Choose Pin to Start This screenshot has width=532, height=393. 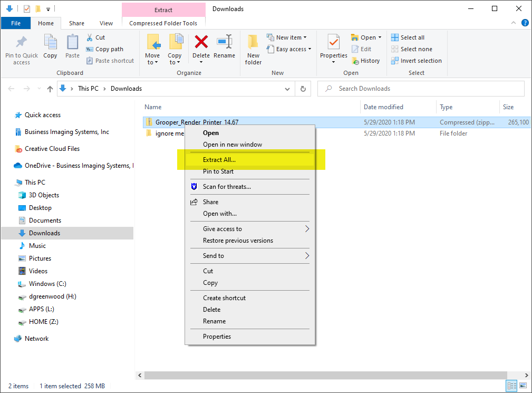pyautogui.click(x=250, y=171)
